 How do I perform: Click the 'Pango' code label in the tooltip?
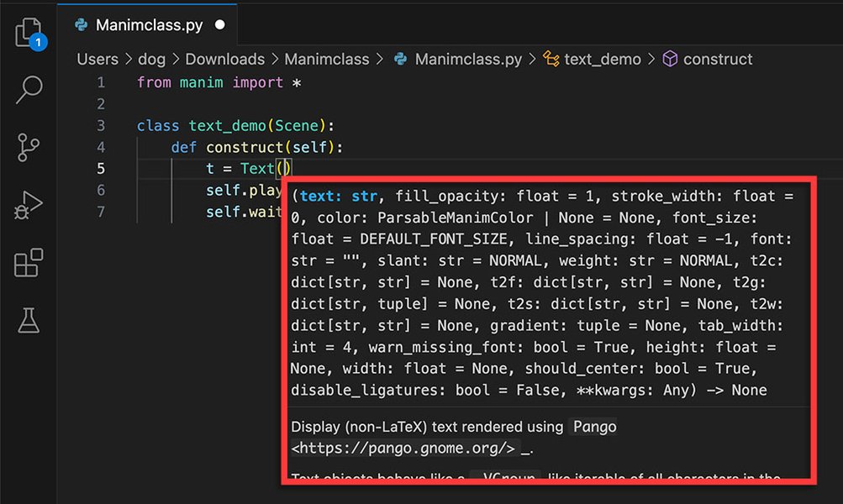coord(594,427)
